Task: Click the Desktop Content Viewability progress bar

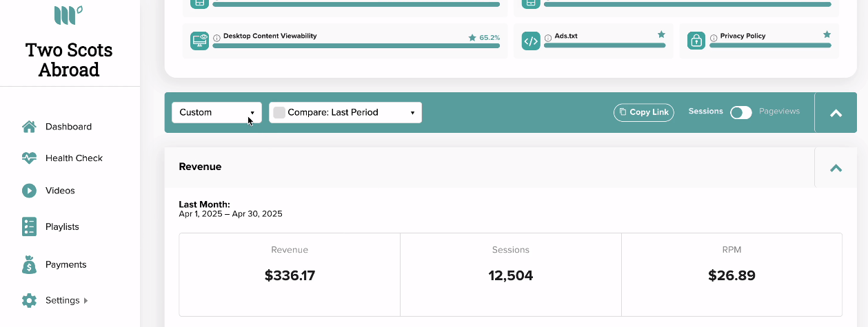Action: coord(356,46)
